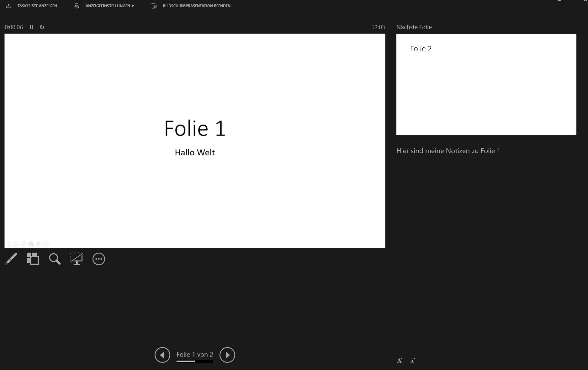Restart the timer with the reset icon
This screenshot has height=370, width=588.
[42, 27]
